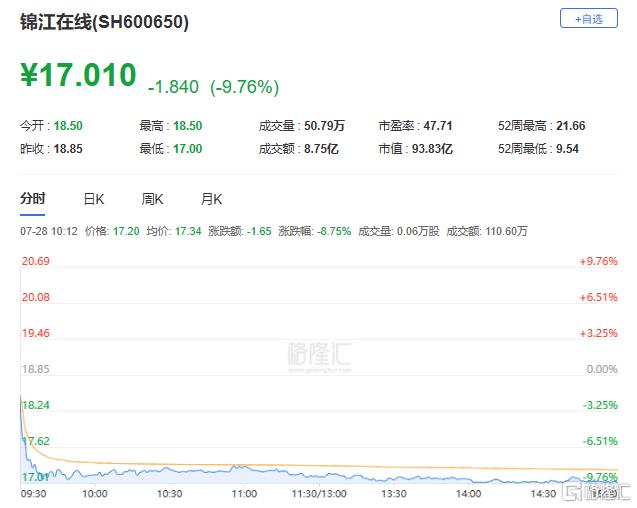Open the 周K weekly candlestick tab

click(152, 199)
